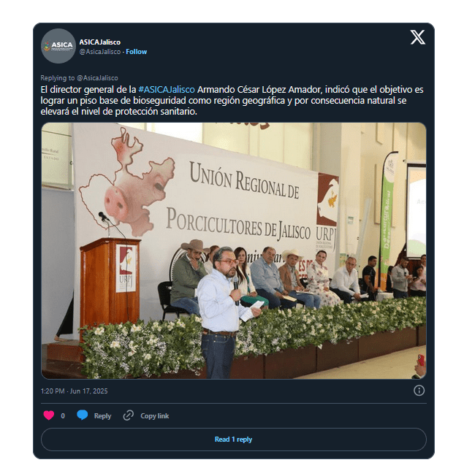
Task: Click the tweet body text
Action: click(232, 101)
